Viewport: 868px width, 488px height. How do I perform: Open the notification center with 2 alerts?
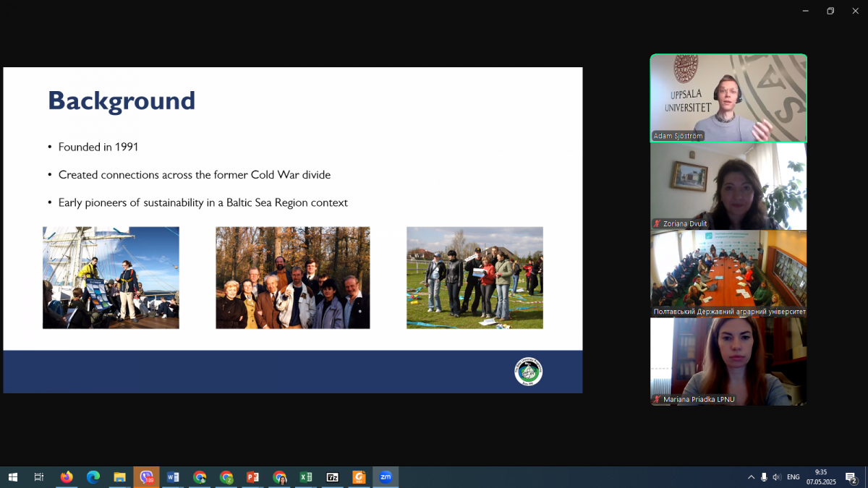click(x=851, y=477)
